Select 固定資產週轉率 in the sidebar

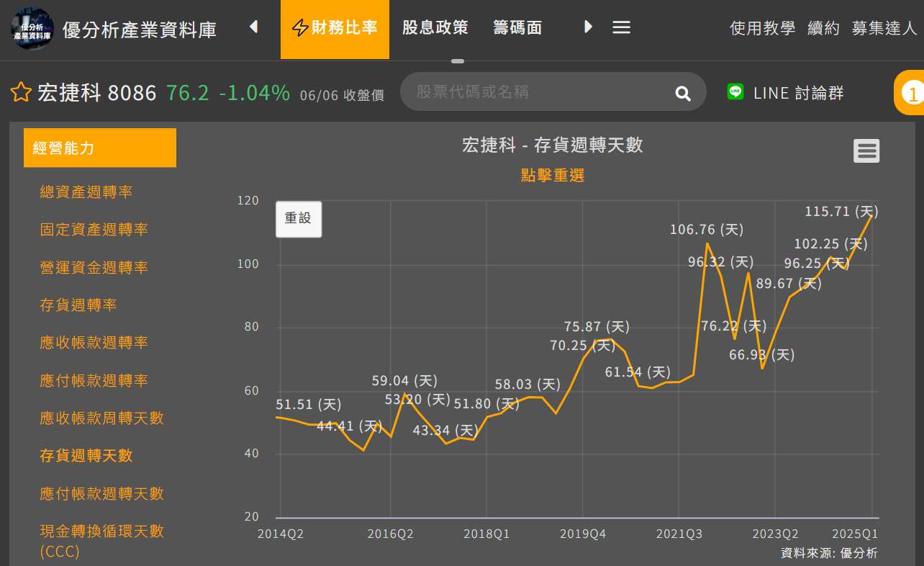94,230
